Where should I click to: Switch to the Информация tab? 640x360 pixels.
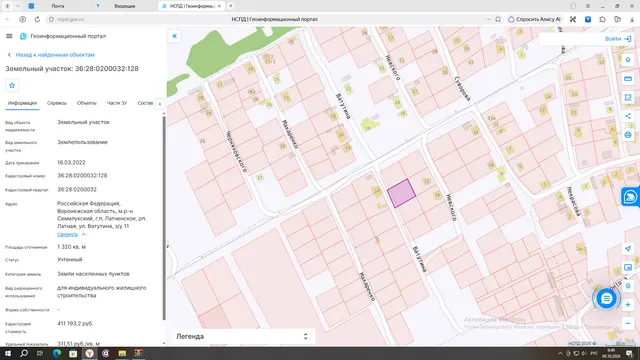[22, 103]
